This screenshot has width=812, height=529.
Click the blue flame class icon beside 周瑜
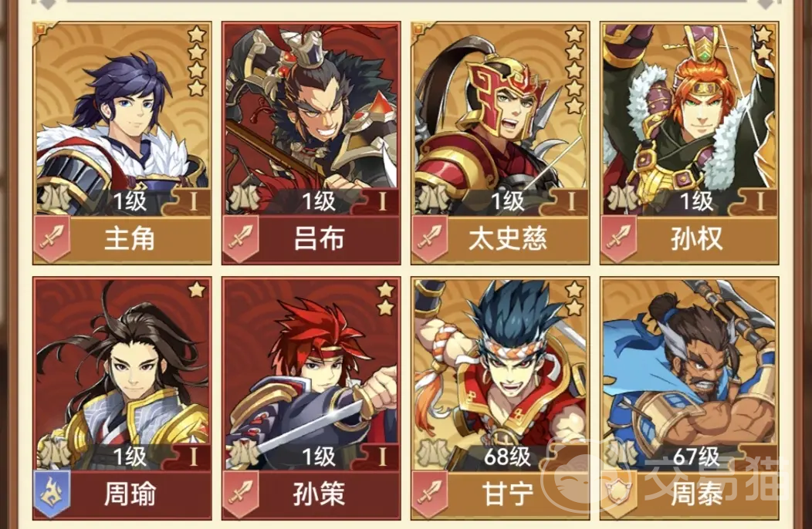(52, 494)
